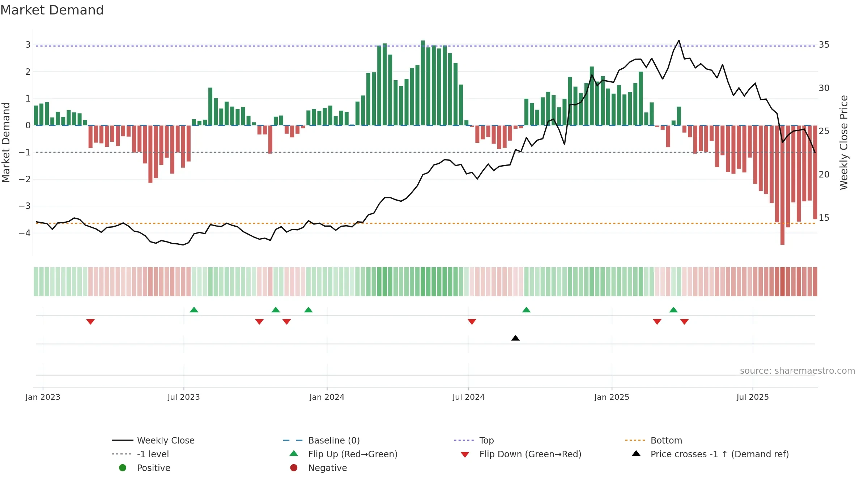Click the tallest green demand bar
Screen dimensions: 868x488
(x=423, y=83)
